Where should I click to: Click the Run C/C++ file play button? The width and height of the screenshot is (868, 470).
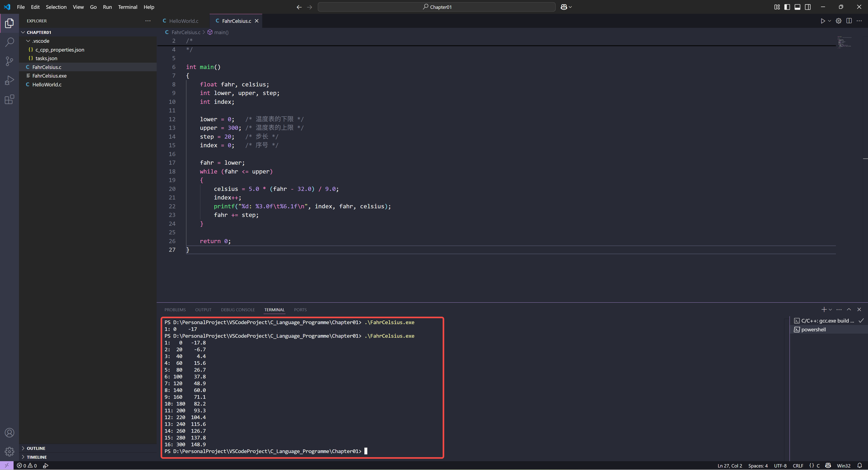pos(823,21)
